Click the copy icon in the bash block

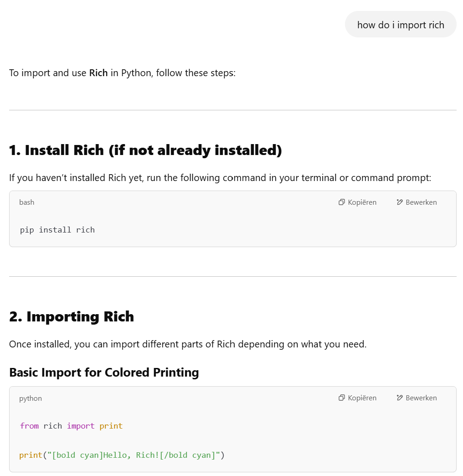pos(342,202)
